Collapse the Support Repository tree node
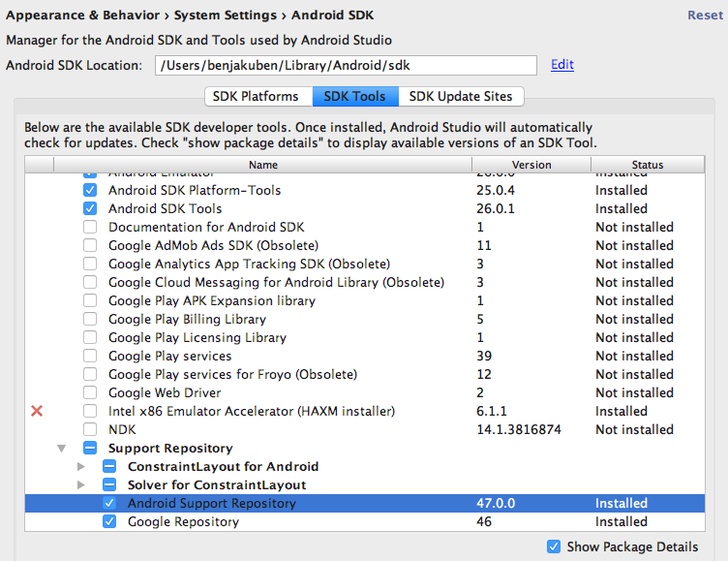The image size is (728, 561). click(x=61, y=449)
